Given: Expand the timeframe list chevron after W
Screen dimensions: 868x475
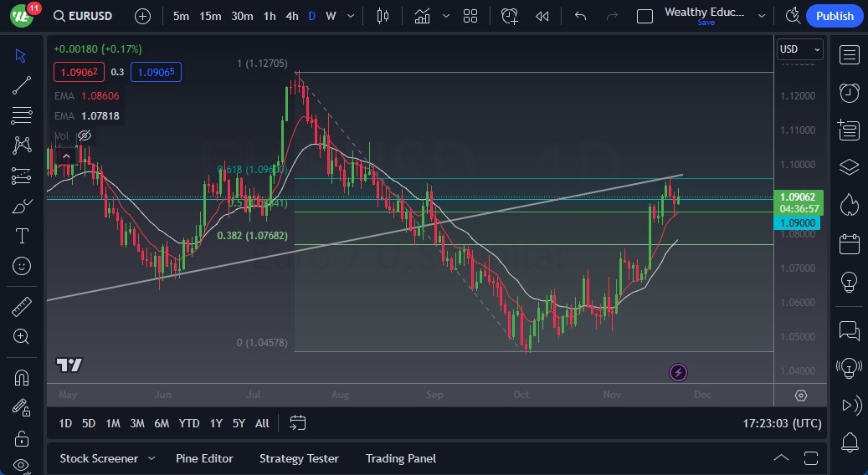Looking at the screenshot, I should click(350, 16).
